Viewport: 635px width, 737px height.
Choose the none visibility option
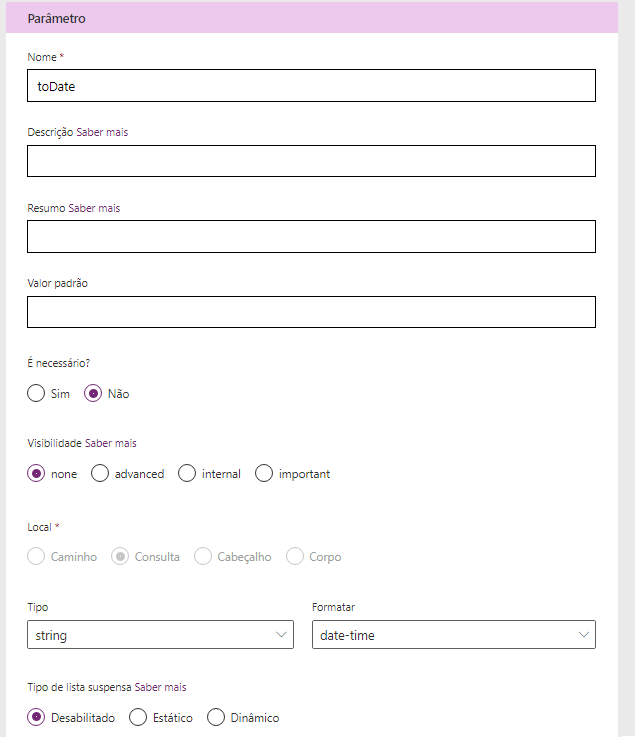(37, 474)
